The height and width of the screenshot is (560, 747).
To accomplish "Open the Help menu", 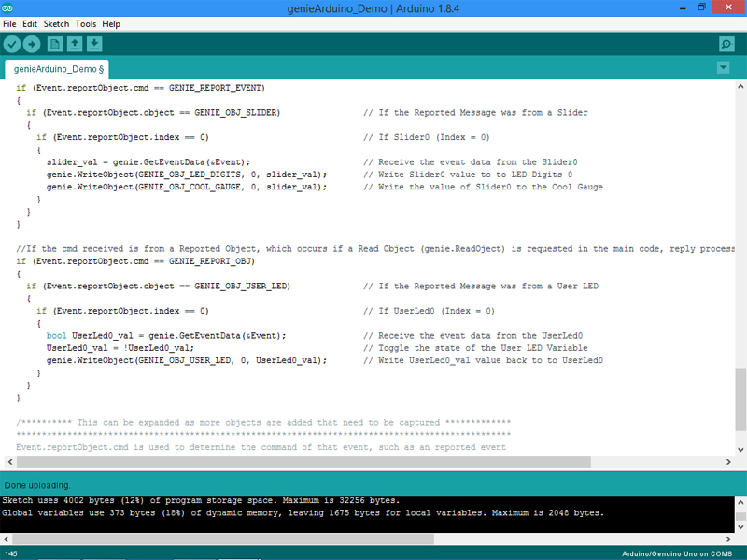I will (x=111, y=23).
